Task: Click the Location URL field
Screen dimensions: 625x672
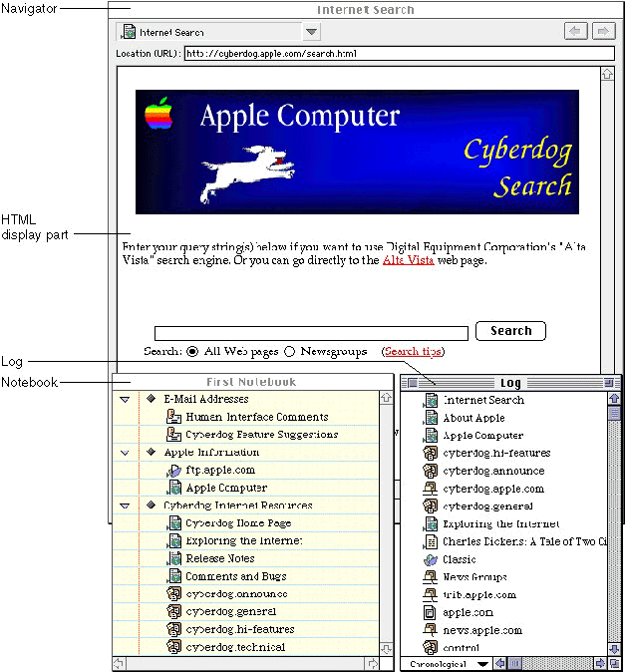Action: [400, 54]
